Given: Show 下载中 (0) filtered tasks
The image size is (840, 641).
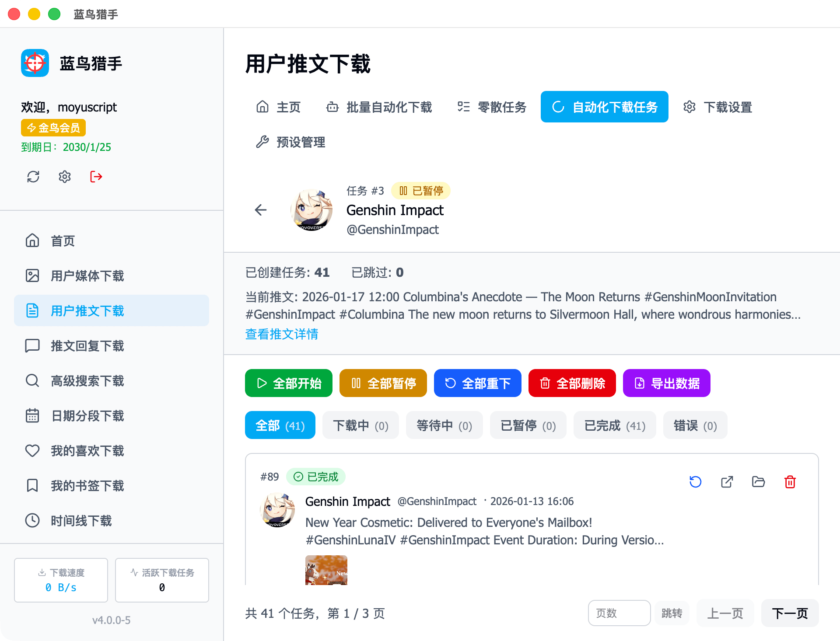Looking at the screenshot, I should pyautogui.click(x=360, y=425).
